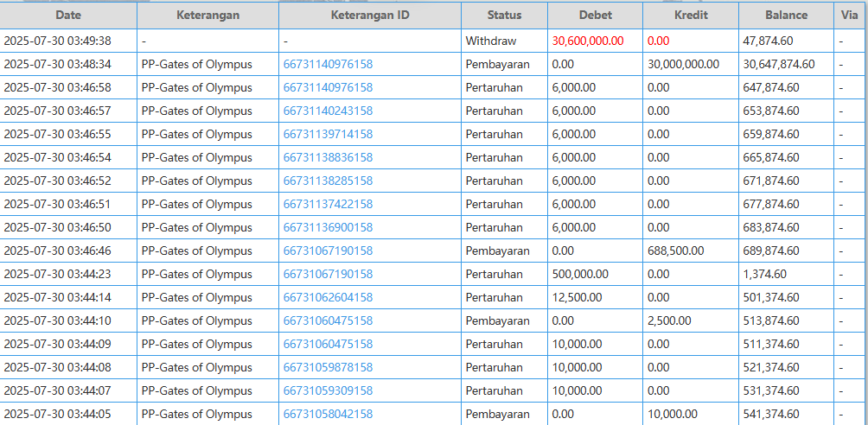868x425 pixels.
Task: Select the date 2025-07-30 03:48:34
Action: pos(58,64)
